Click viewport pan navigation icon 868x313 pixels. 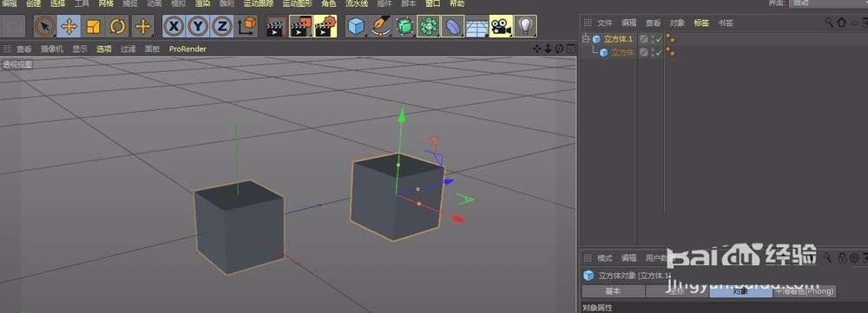point(537,49)
